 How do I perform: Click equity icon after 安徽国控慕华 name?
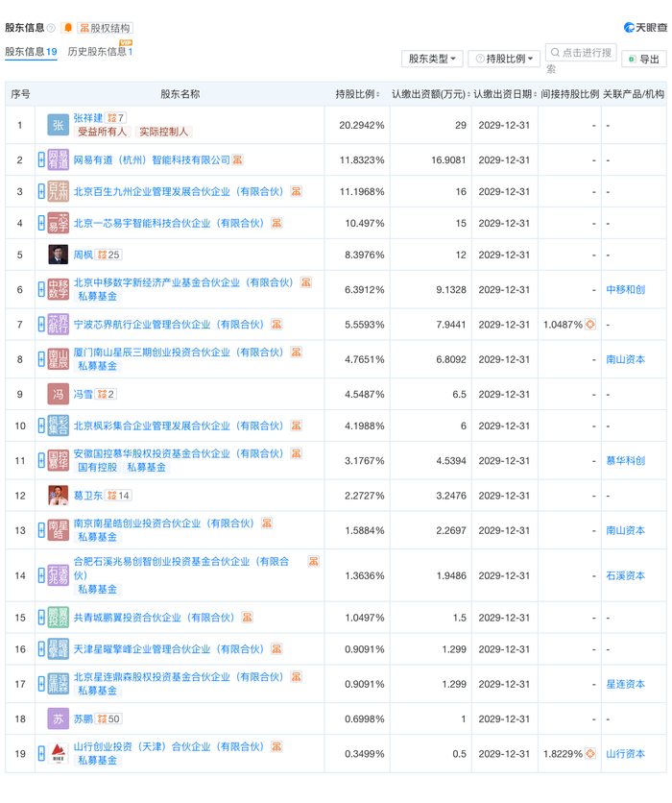[x=297, y=453]
